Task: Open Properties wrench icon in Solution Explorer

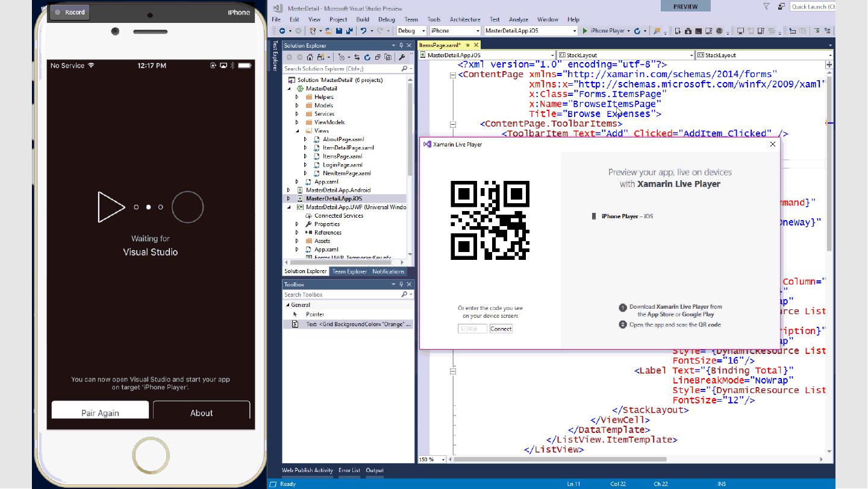Action: (401, 57)
